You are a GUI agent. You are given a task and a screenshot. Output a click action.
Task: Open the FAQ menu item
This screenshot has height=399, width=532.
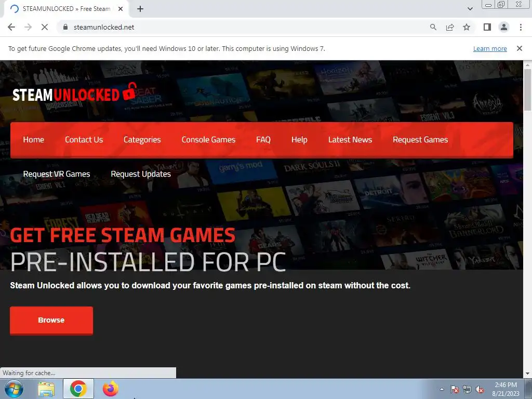pyautogui.click(x=263, y=140)
